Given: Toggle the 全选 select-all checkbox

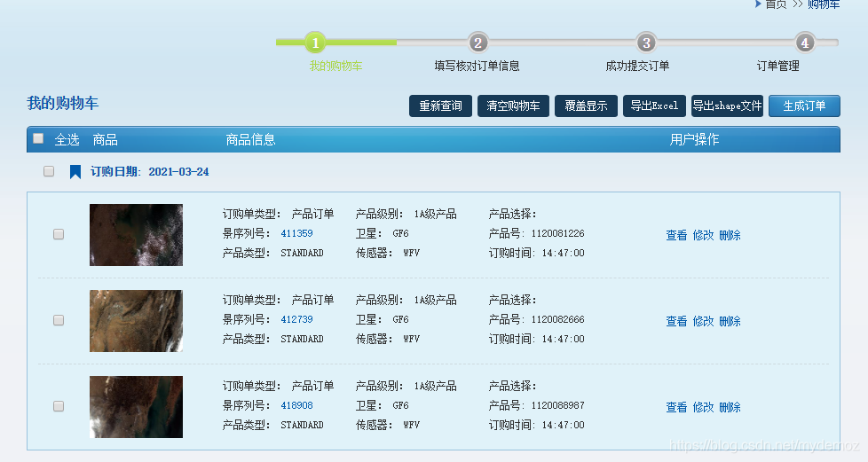Looking at the screenshot, I should 38,138.
